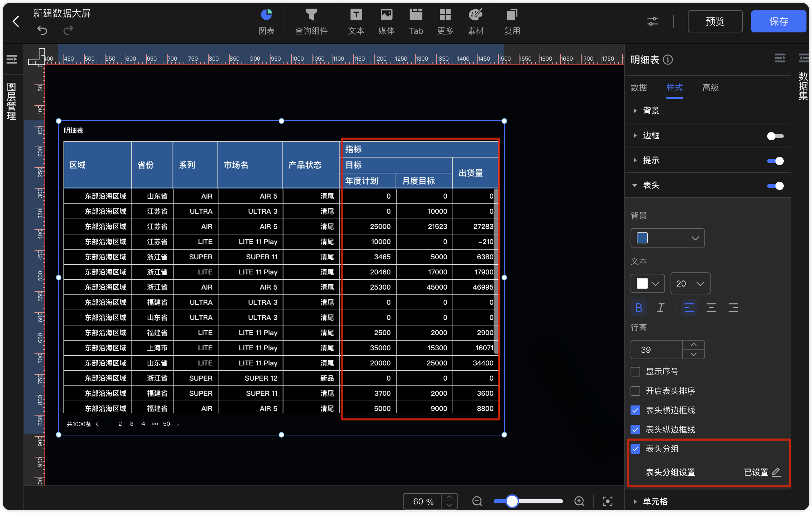
Task: Open the header text color dropdown
Action: (x=647, y=283)
